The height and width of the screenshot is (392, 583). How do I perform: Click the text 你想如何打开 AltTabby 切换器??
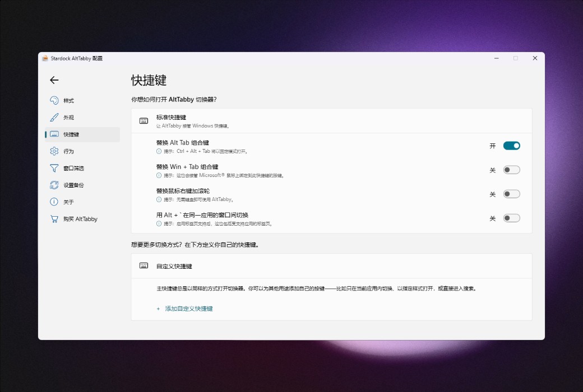(x=174, y=100)
